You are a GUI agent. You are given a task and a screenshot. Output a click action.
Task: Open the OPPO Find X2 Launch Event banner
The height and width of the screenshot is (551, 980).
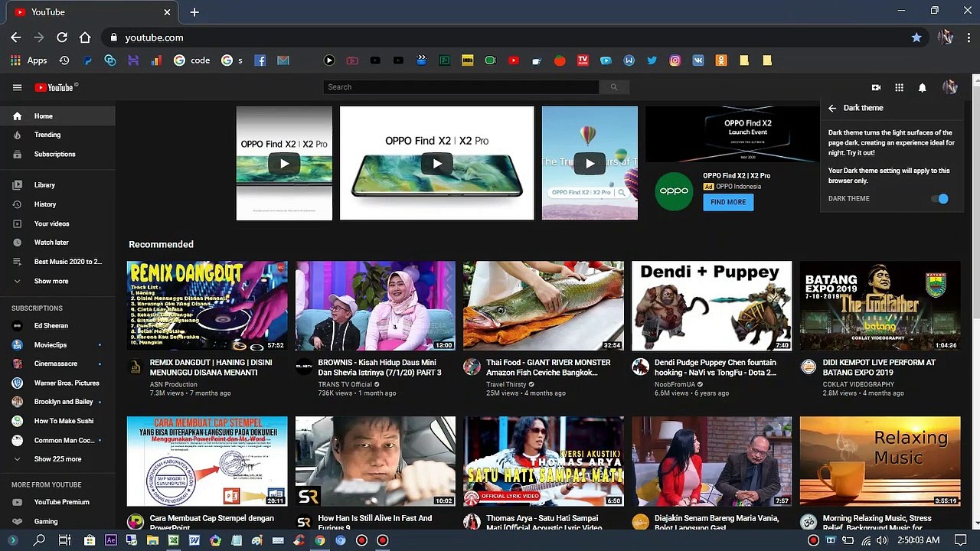pos(732,134)
